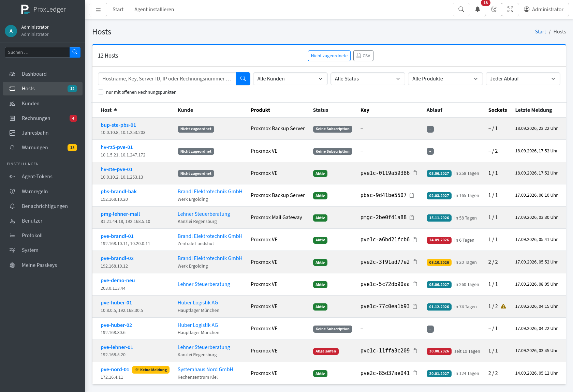Click the notifications bell icon
The image size is (573, 392).
477,10
